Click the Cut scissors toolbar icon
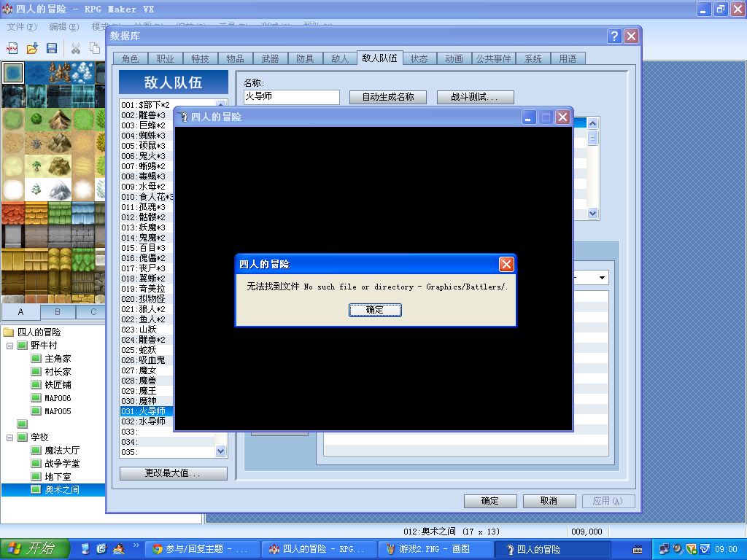Image resolution: width=747 pixels, height=560 pixels. point(75,49)
